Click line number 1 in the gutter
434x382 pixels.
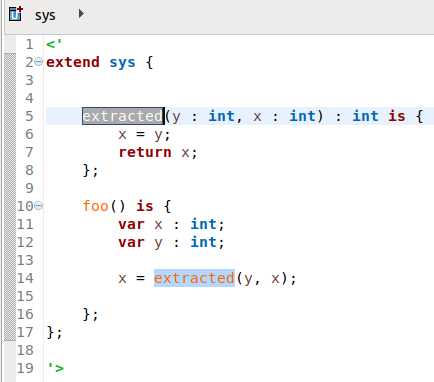click(30, 44)
